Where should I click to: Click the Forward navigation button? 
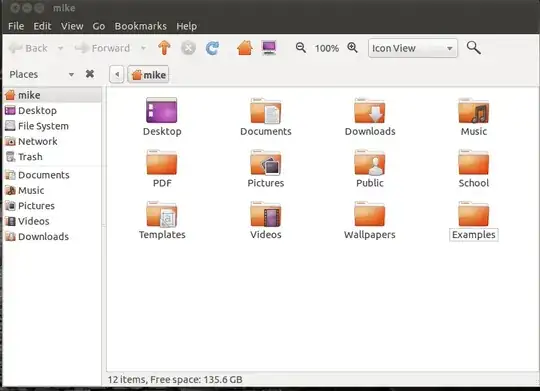103,48
